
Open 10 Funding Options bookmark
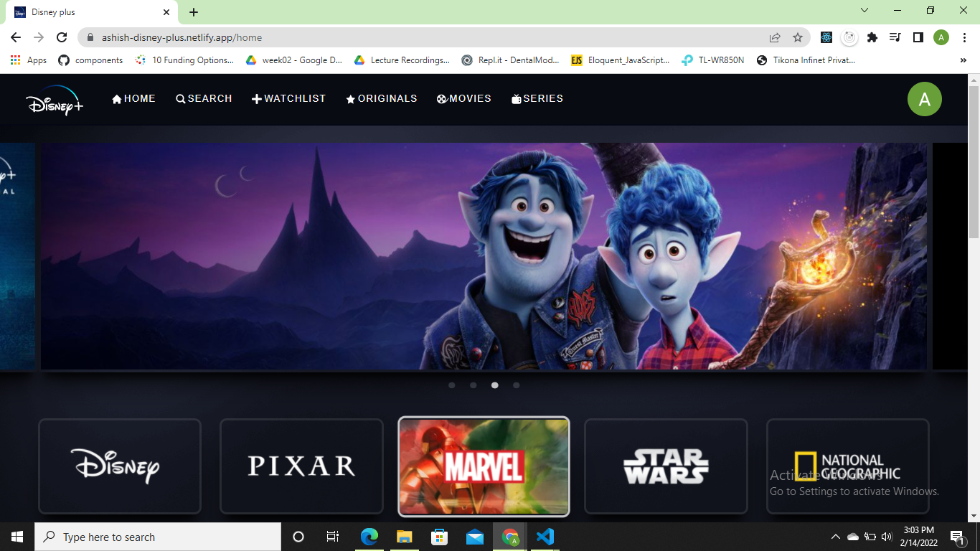184,60
